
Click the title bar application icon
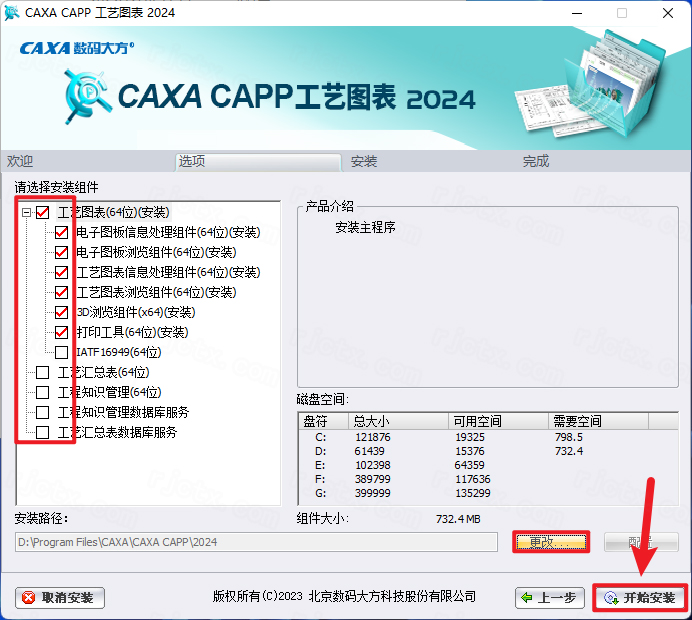pyautogui.click(x=12, y=13)
